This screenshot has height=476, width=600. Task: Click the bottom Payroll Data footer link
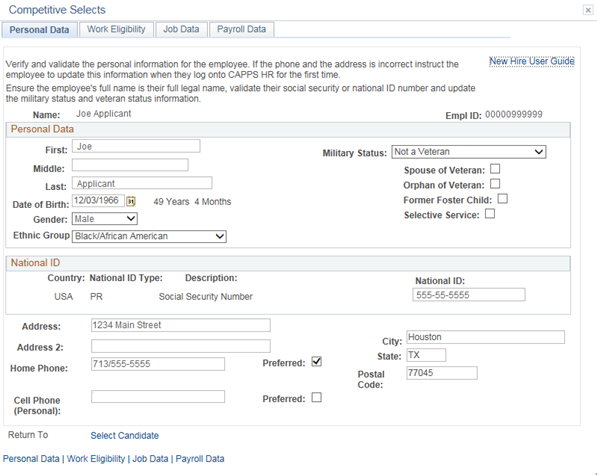point(201,458)
